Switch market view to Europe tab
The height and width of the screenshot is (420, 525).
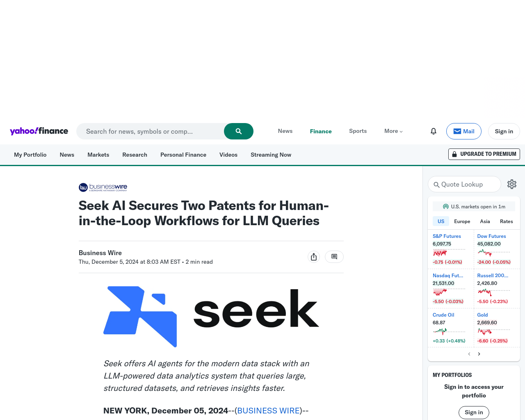[462, 221]
